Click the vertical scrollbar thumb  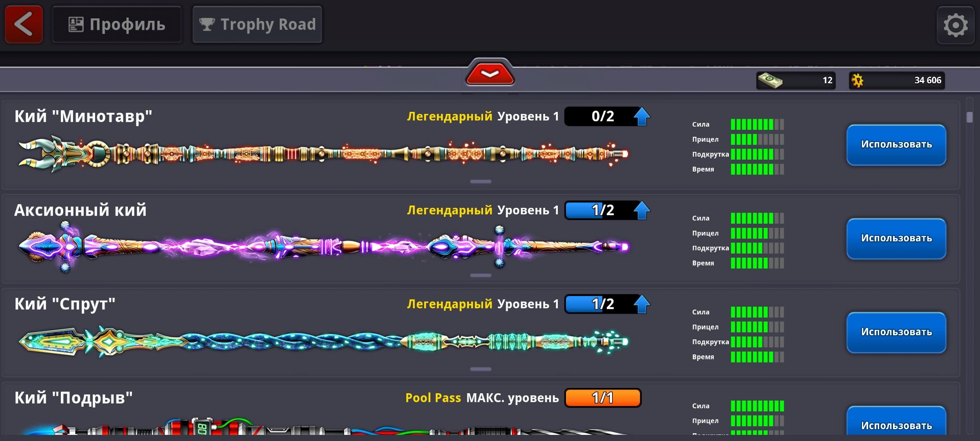pyautogui.click(x=970, y=117)
